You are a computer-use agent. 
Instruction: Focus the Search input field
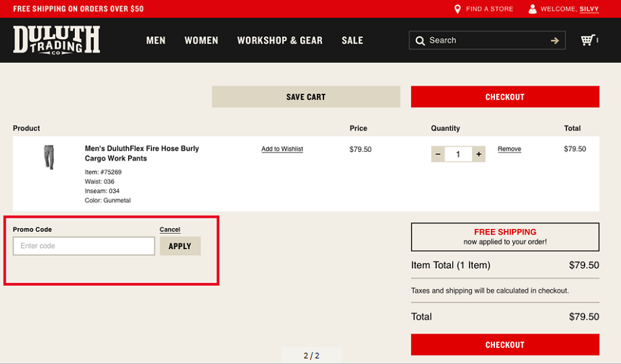(x=487, y=41)
